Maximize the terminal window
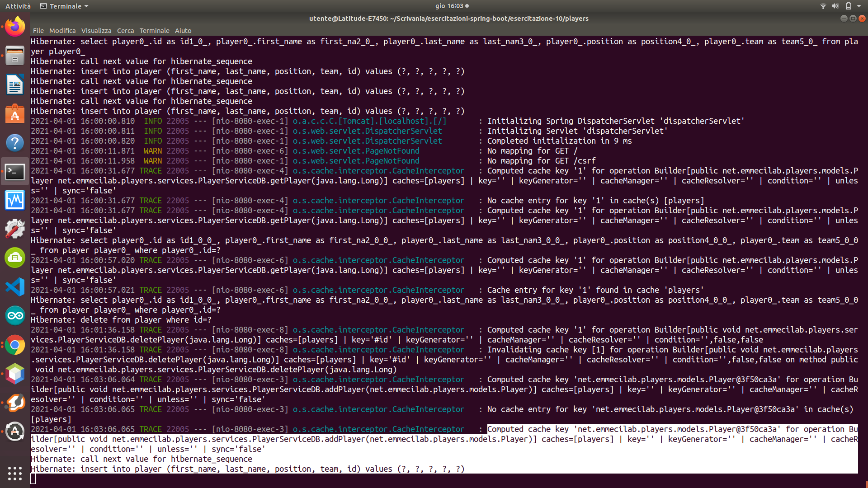The image size is (868, 488). [853, 19]
